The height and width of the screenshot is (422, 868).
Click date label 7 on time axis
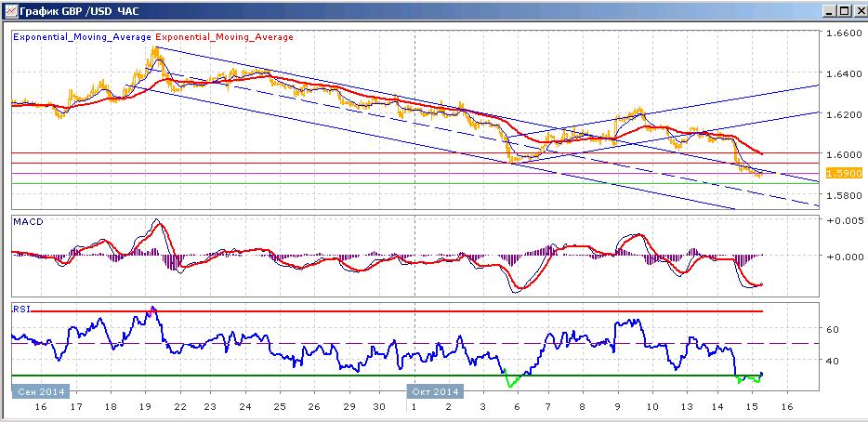click(x=547, y=407)
